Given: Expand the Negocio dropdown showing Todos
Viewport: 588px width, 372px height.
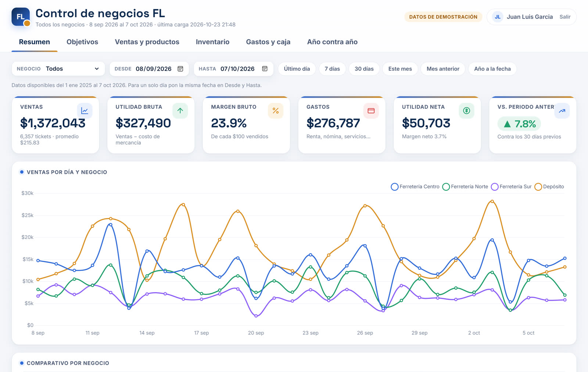Looking at the screenshot, I should pos(58,69).
